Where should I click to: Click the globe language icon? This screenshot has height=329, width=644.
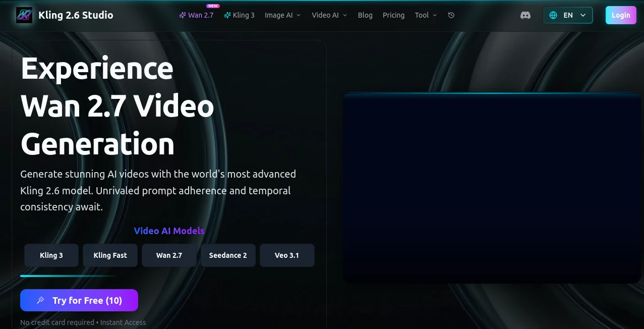tap(553, 15)
